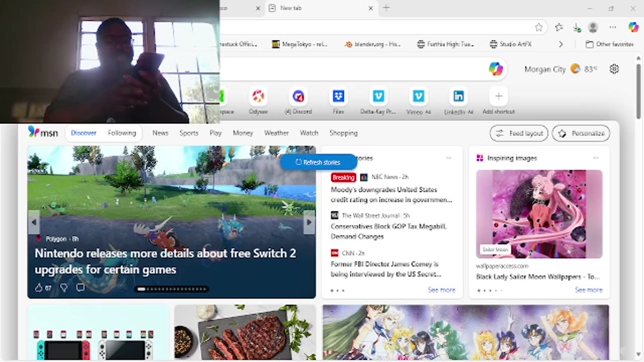Open the LinkedIn shortcut
644x362 pixels.
point(458,101)
